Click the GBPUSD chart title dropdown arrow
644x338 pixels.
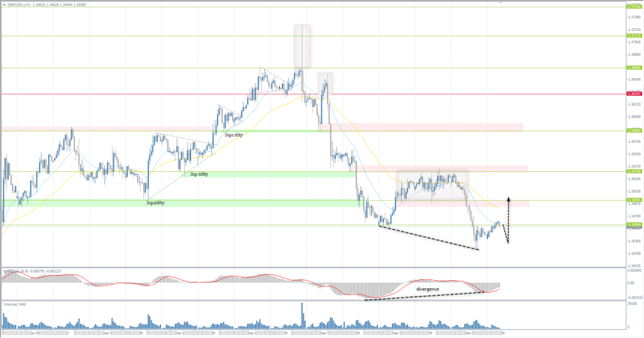coord(3,4)
